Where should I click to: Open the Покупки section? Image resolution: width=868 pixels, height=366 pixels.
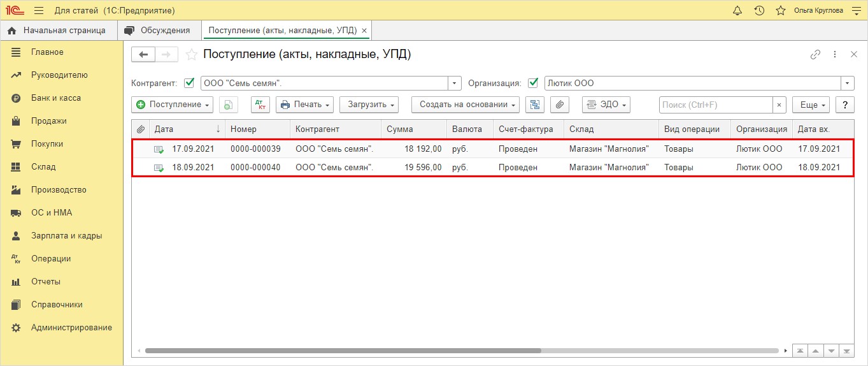click(x=62, y=144)
